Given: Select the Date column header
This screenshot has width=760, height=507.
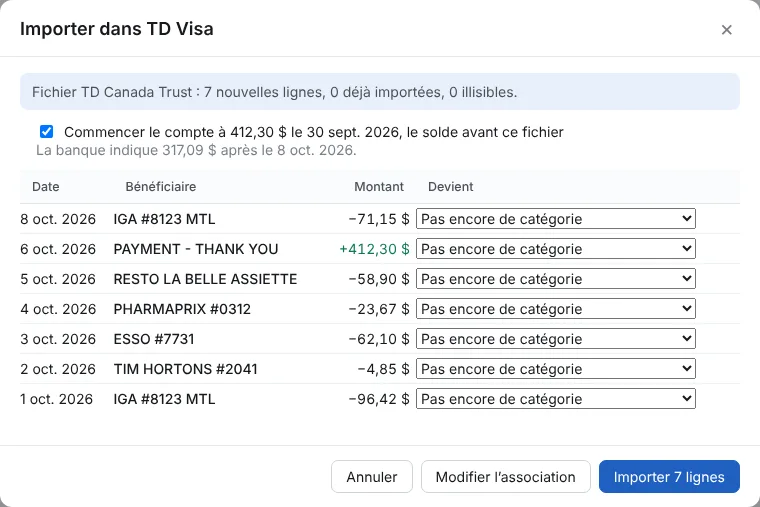Looking at the screenshot, I should (46, 187).
